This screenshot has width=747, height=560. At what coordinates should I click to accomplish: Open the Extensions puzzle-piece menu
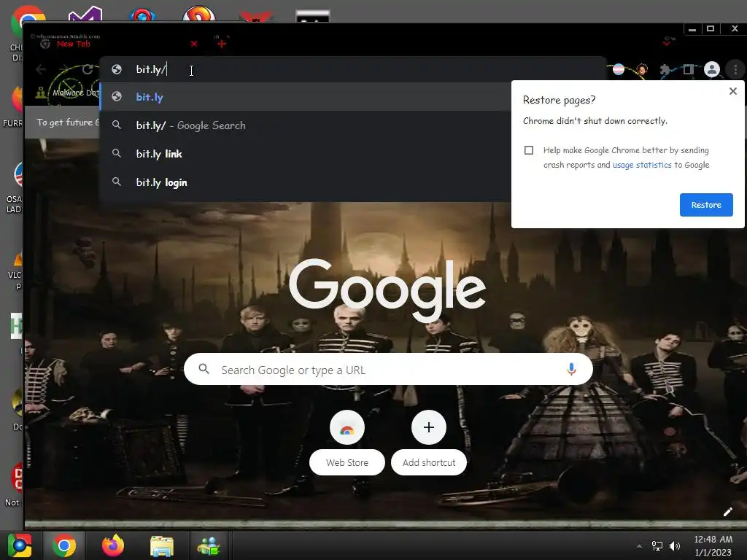point(665,70)
